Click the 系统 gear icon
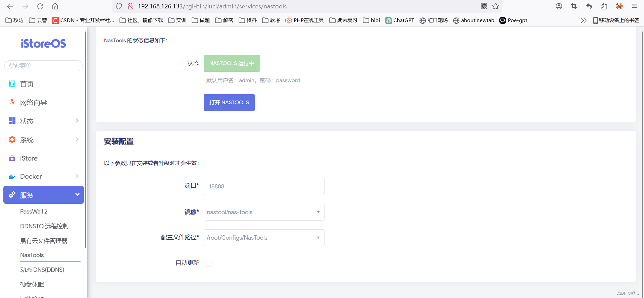This screenshot has width=644, height=298. [12, 139]
